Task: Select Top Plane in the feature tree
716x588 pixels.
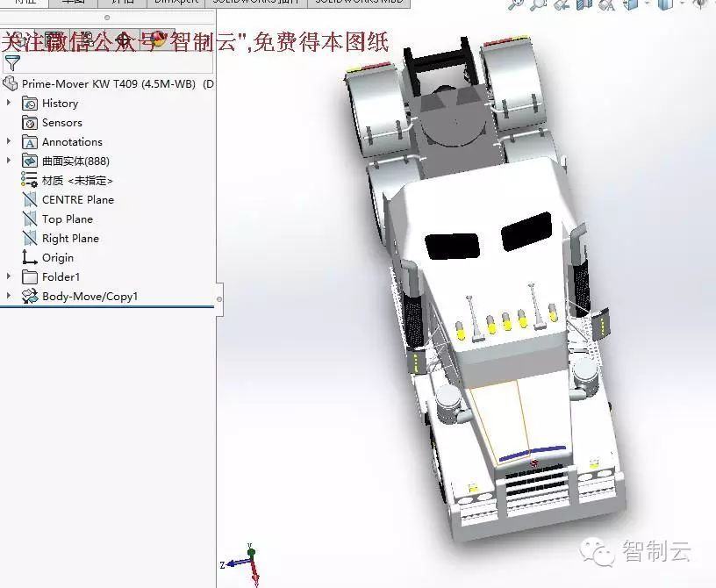Action: 67,219
